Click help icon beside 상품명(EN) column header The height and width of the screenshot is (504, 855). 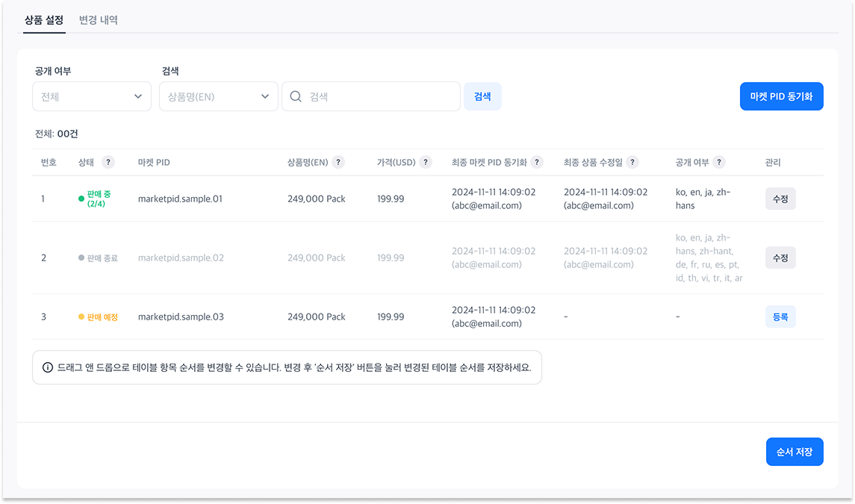338,163
